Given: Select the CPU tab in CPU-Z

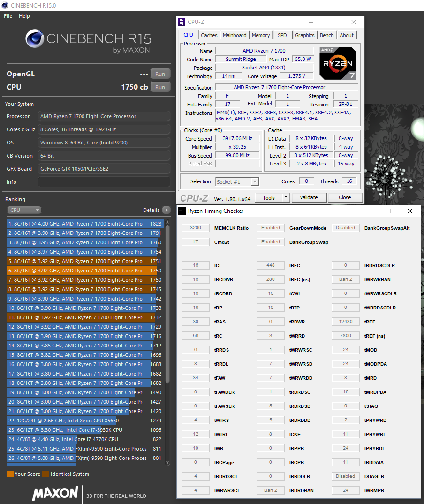Looking at the screenshot, I should (x=189, y=35).
